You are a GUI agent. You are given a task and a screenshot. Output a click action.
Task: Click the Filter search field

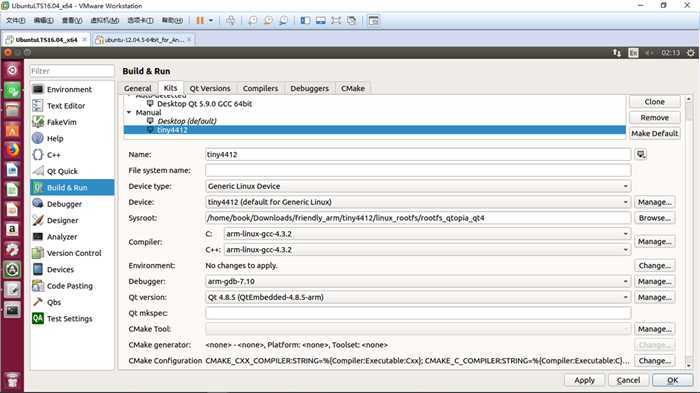click(72, 71)
